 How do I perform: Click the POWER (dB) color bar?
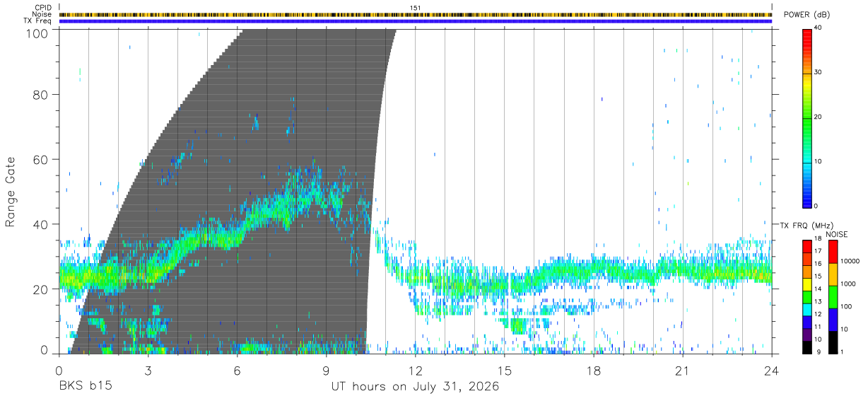click(x=807, y=117)
